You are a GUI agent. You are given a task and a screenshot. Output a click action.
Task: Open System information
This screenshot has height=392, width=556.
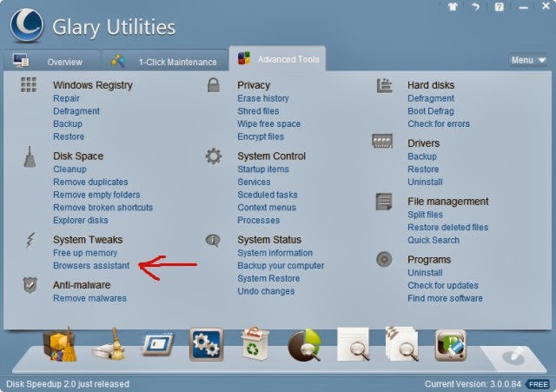click(275, 253)
